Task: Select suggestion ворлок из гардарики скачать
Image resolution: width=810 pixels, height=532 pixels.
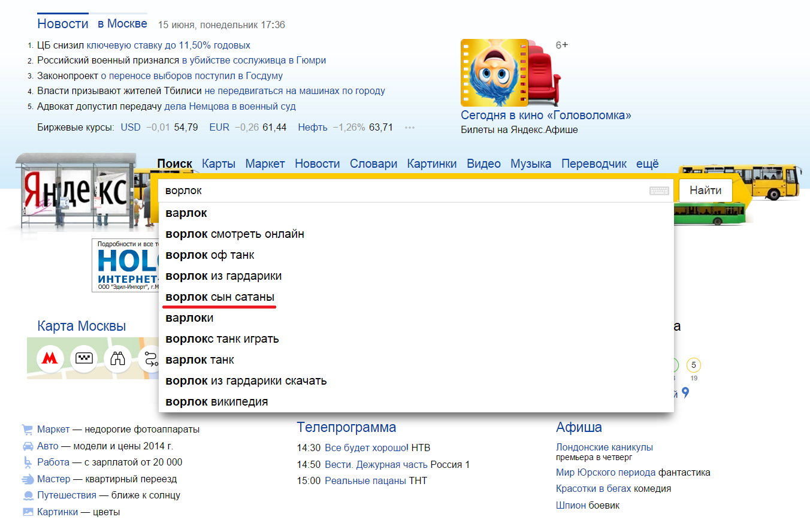Action: click(416, 380)
